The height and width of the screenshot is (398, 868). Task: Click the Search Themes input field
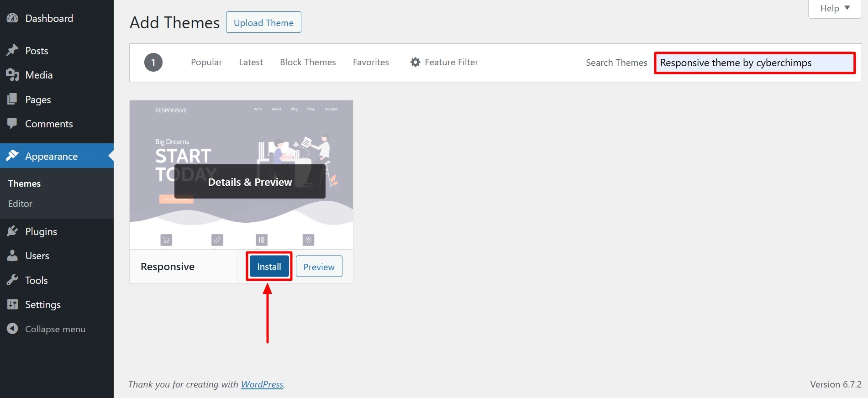coord(755,63)
